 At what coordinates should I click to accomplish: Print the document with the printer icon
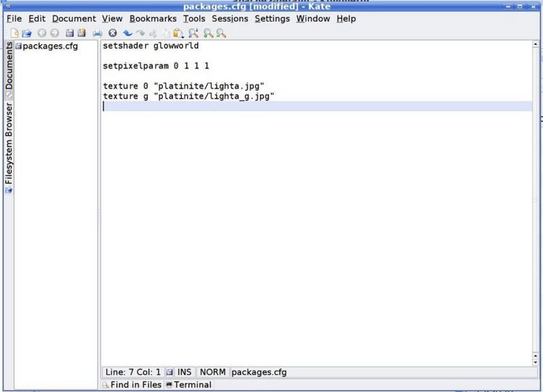(98, 33)
